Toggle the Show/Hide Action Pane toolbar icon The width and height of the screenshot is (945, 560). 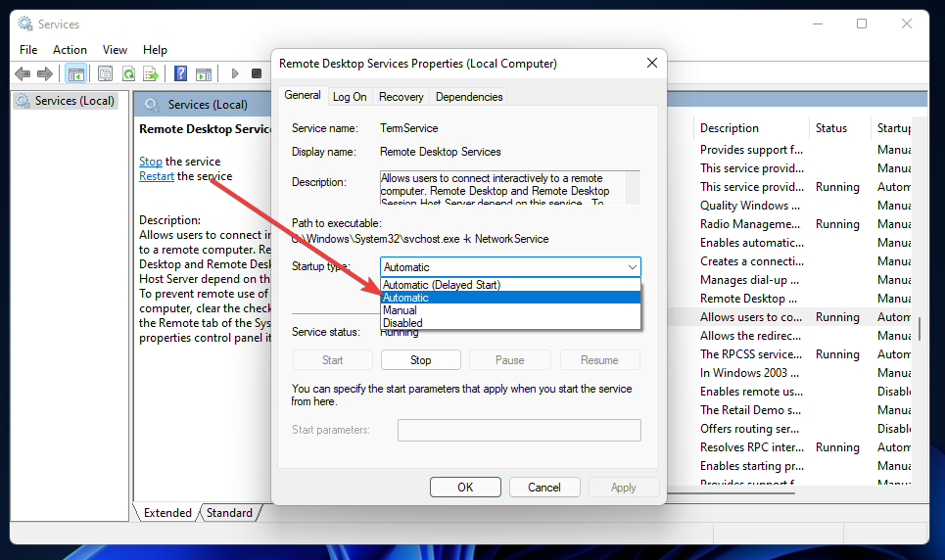pyautogui.click(x=204, y=73)
